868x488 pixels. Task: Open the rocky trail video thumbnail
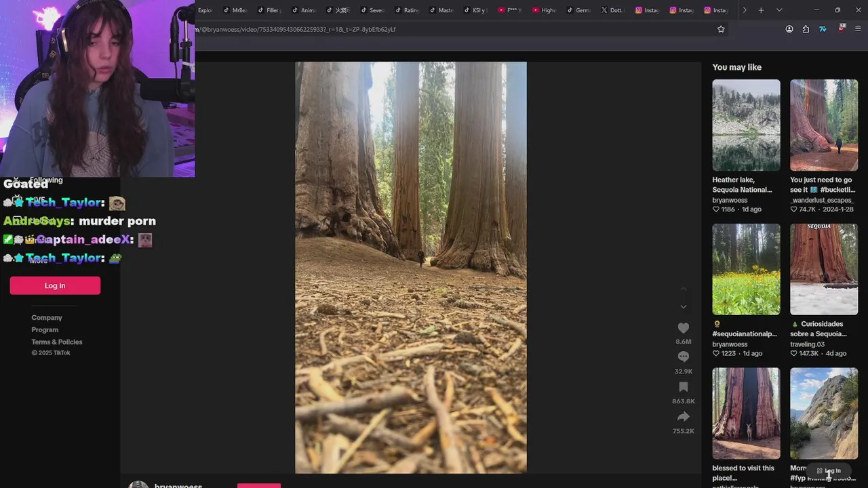[x=824, y=413]
